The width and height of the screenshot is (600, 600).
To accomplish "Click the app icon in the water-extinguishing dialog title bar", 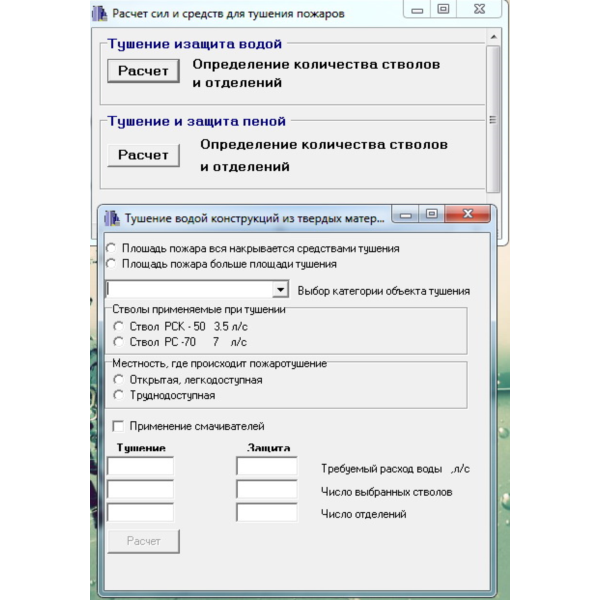I will [x=112, y=218].
